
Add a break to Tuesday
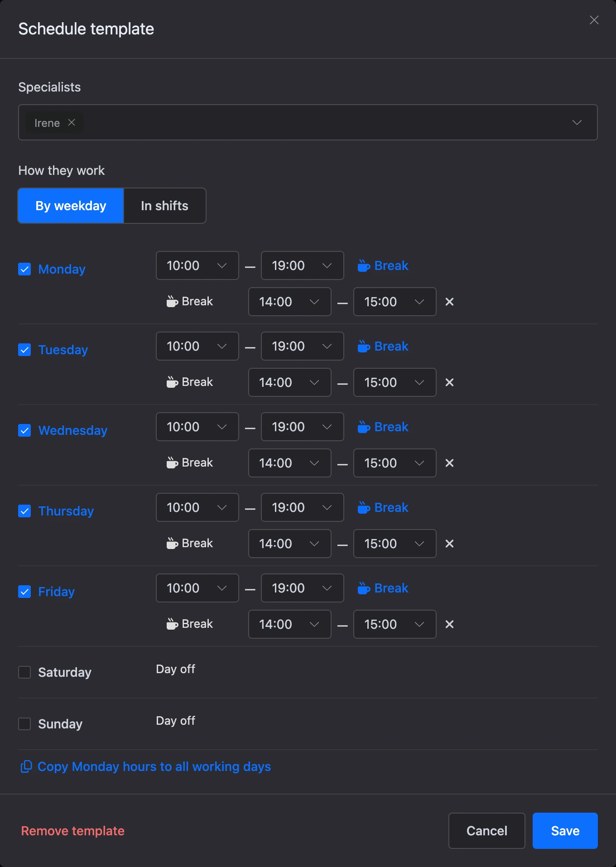coord(383,346)
